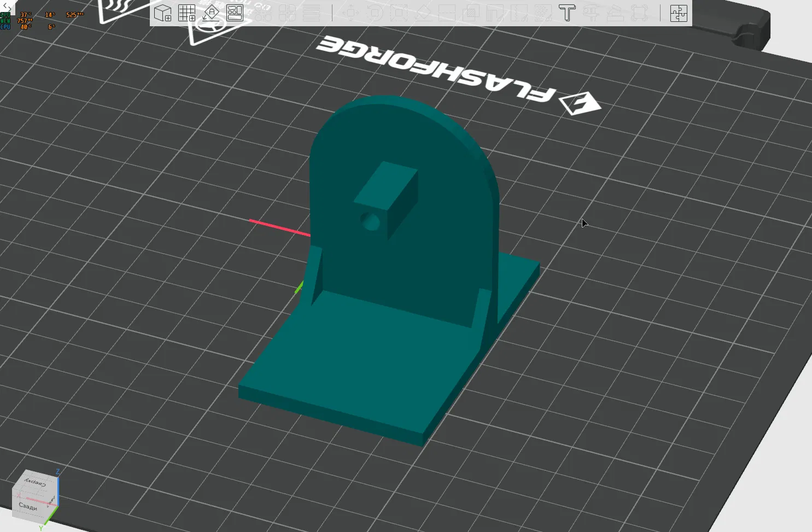Run Auto orient on the model
Screen dimensions: 812x532
pos(211,13)
